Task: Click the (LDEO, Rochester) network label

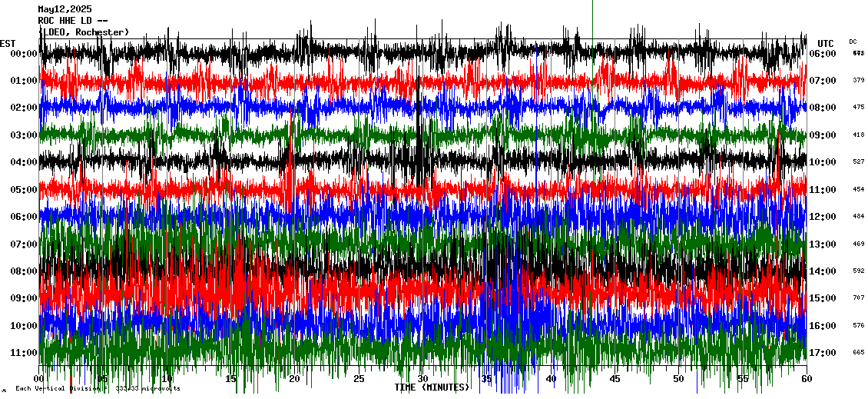Action: pyautogui.click(x=83, y=32)
